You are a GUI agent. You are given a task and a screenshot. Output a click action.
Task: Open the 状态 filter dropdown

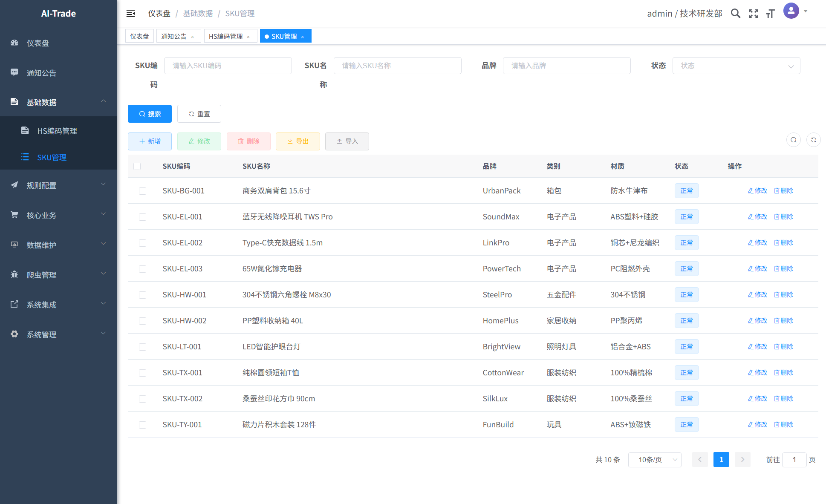736,66
